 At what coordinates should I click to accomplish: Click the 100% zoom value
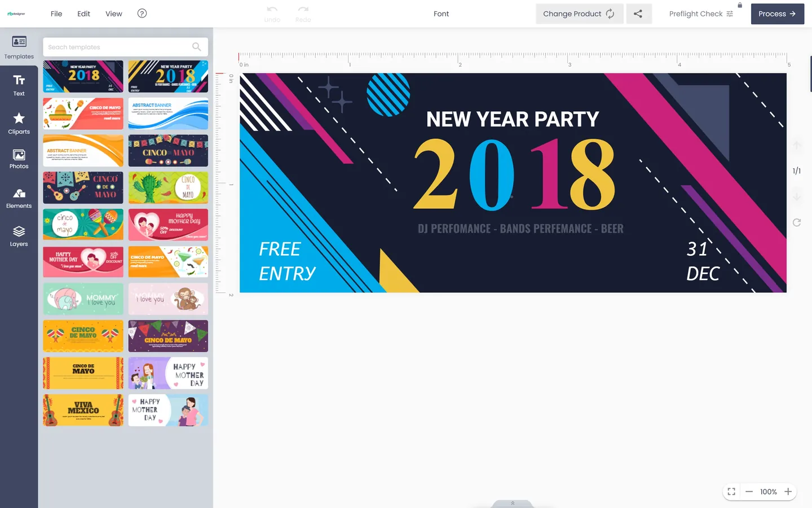[768, 492]
